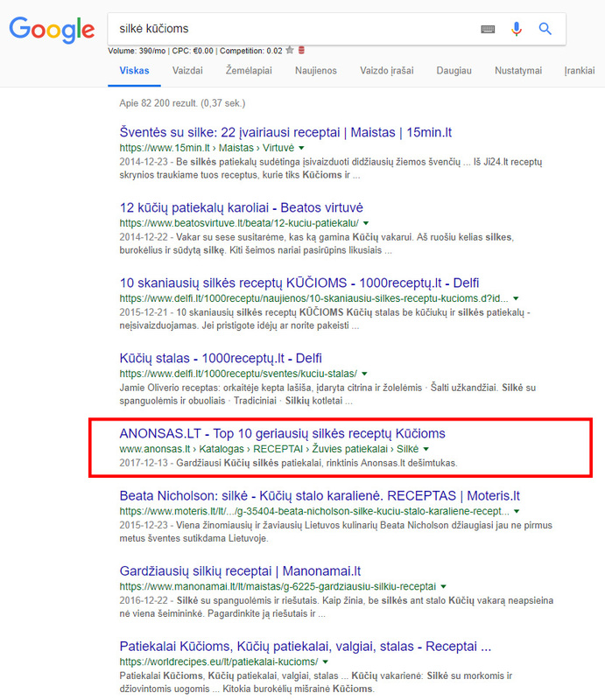Click the manonamai.lt green URL text
This screenshot has width=605, height=700.
(278, 586)
